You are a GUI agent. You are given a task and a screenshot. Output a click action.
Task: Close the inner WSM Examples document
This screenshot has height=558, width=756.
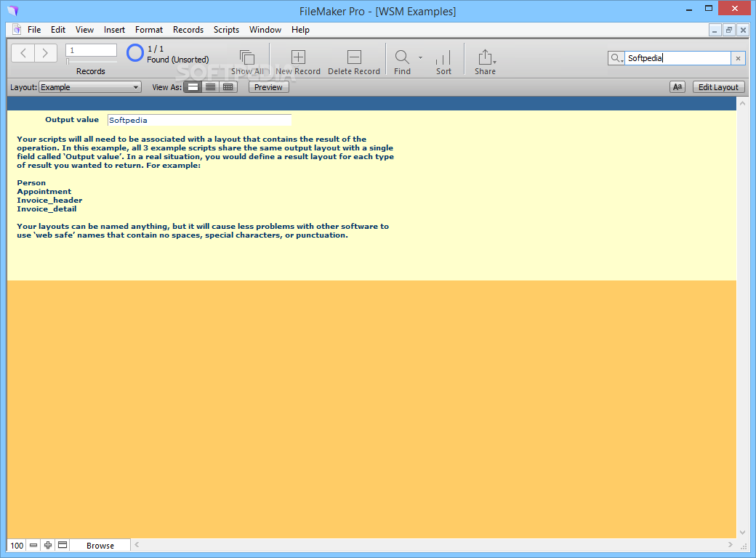click(743, 30)
